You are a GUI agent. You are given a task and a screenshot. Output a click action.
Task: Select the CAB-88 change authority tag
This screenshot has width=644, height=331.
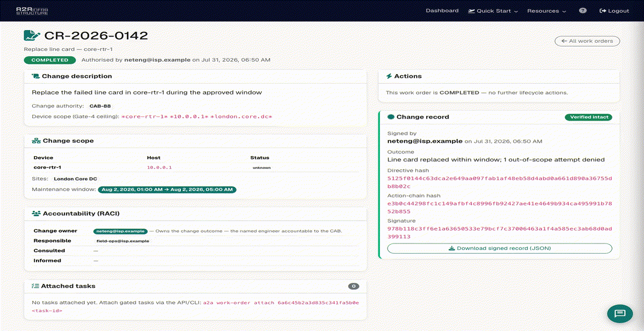point(100,106)
